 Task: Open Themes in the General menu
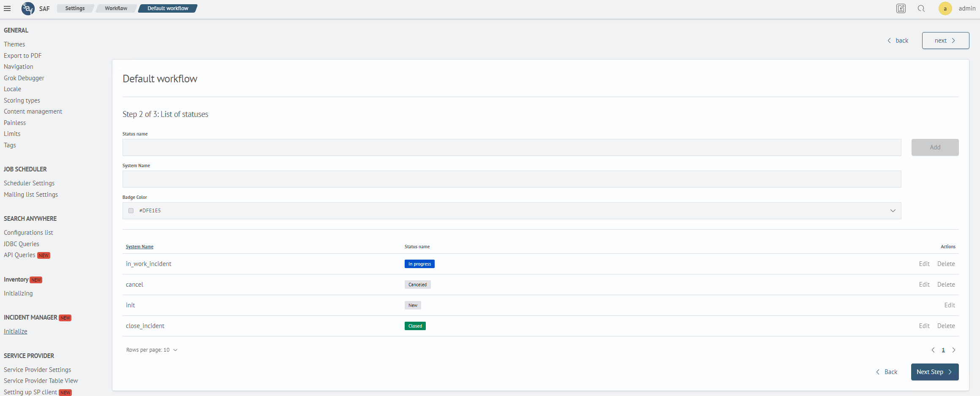[14, 44]
